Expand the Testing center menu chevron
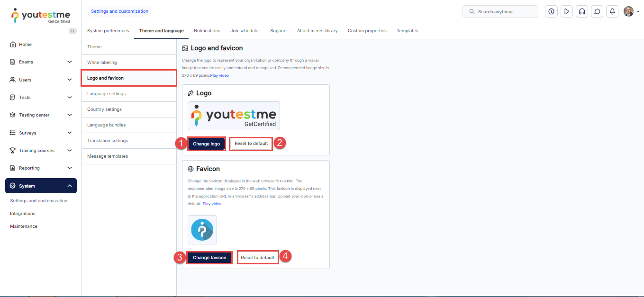 coord(70,115)
